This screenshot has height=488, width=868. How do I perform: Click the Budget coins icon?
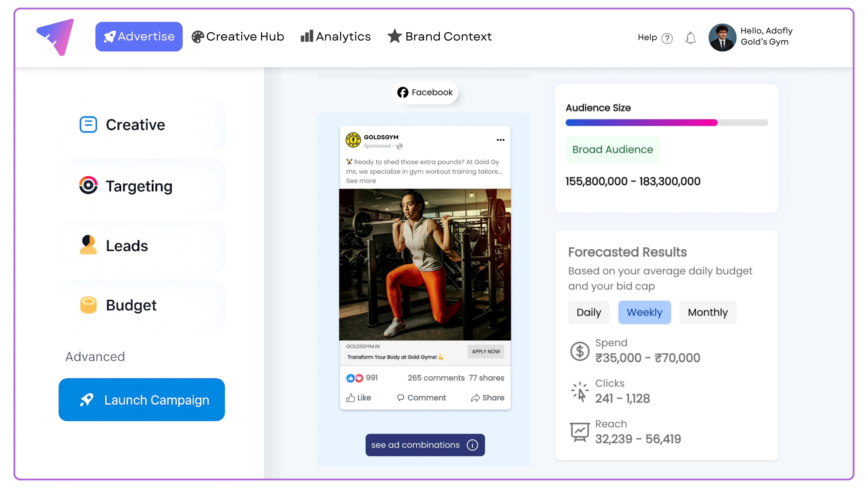pyautogui.click(x=88, y=305)
